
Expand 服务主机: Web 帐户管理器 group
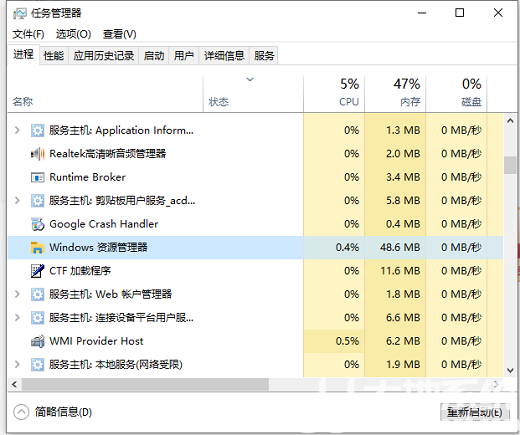17,294
